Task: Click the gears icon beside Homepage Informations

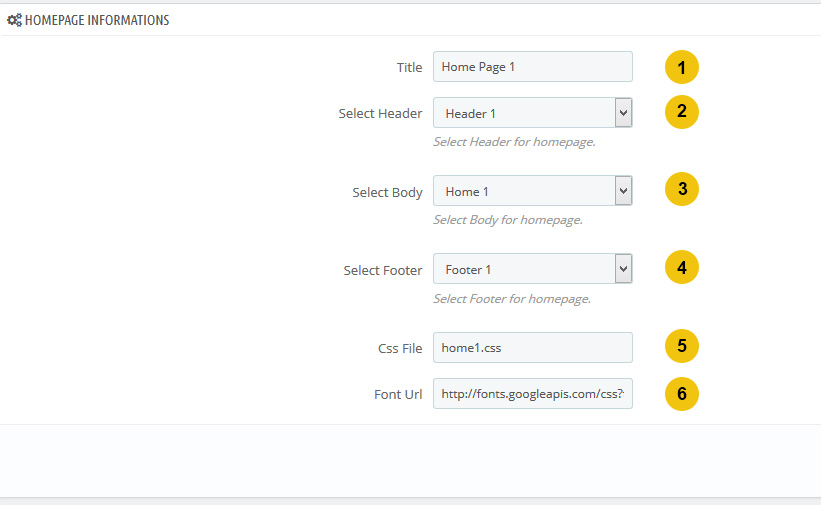Action: click(14, 20)
